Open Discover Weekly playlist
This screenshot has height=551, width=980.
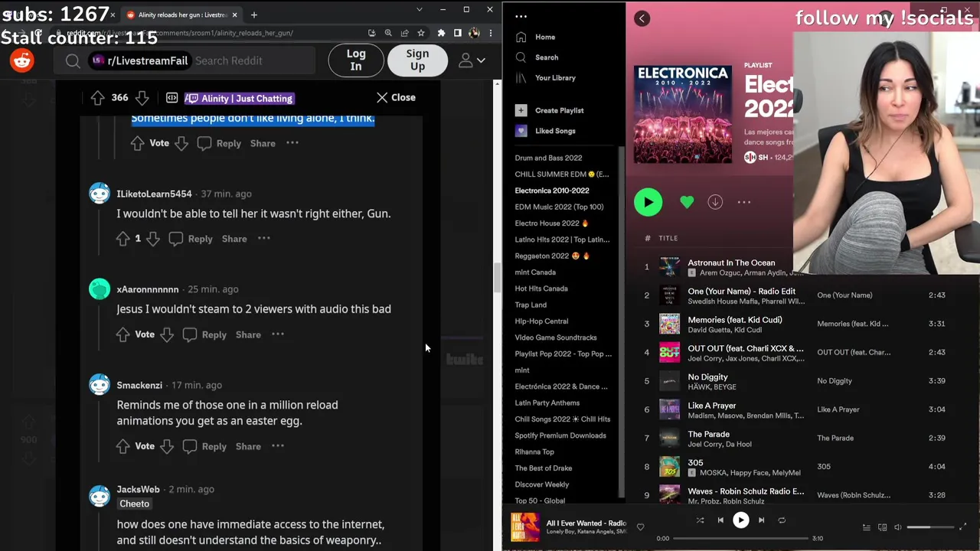coord(542,484)
